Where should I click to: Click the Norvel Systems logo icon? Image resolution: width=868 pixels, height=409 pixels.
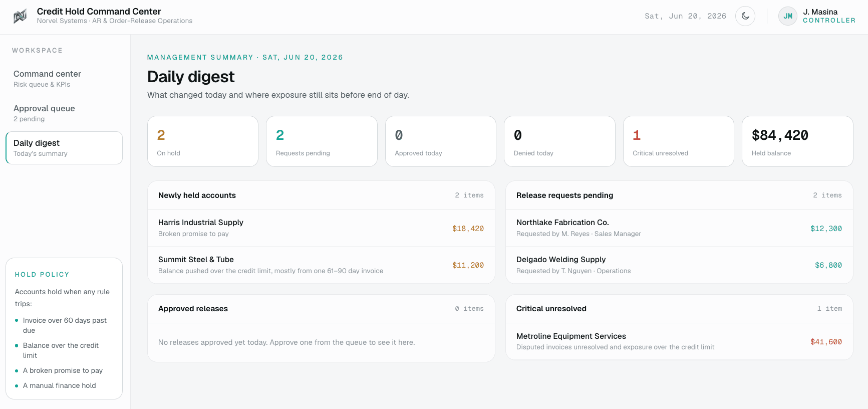tap(20, 17)
